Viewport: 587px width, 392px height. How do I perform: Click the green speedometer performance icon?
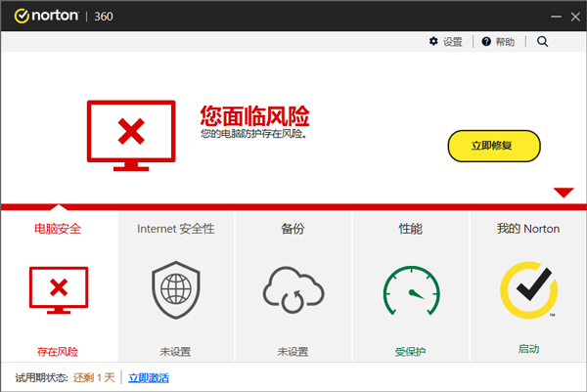click(412, 290)
